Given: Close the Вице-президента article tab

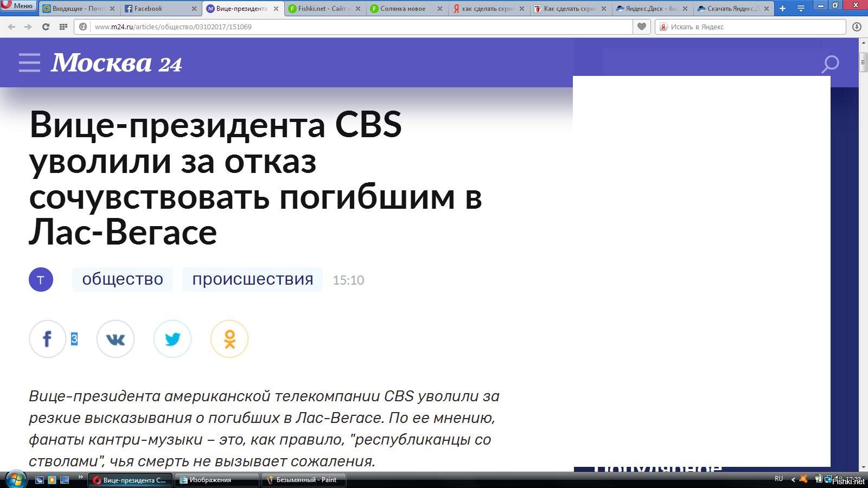Looking at the screenshot, I should click(276, 9).
